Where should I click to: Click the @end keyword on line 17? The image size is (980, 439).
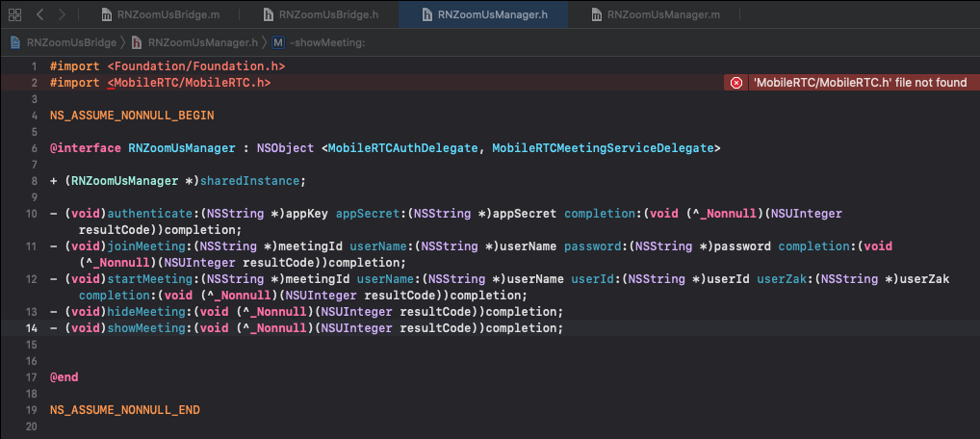pos(64,377)
